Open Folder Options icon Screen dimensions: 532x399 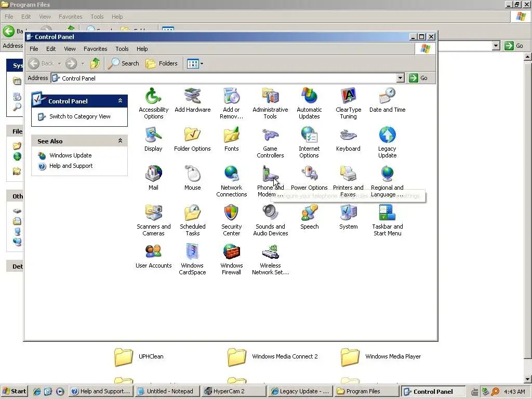click(192, 135)
